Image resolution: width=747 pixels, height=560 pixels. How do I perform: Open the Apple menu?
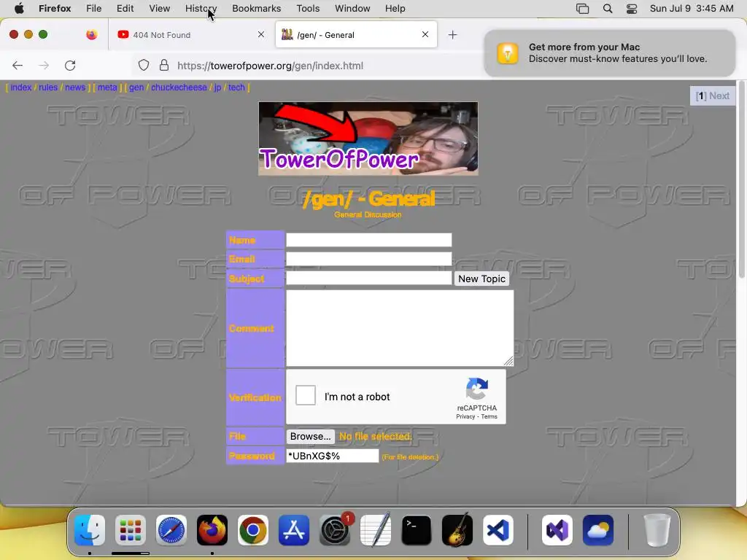(19, 9)
